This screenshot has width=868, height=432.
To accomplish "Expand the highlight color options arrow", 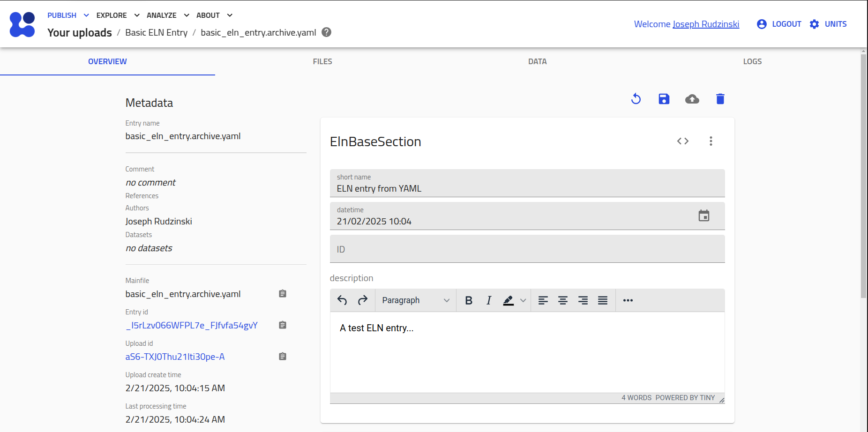I will [x=523, y=300].
